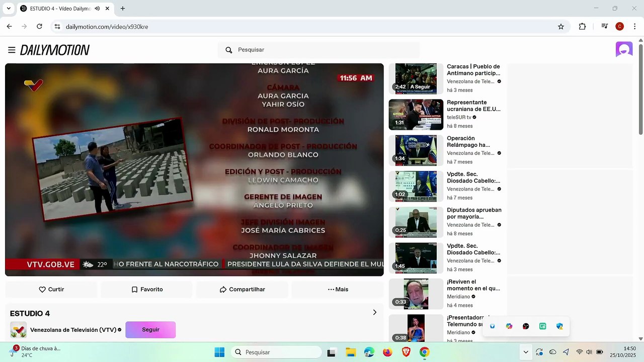This screenshot has height=362, width=644.
Task: Open site information icon in address bar
Action: 57,27
